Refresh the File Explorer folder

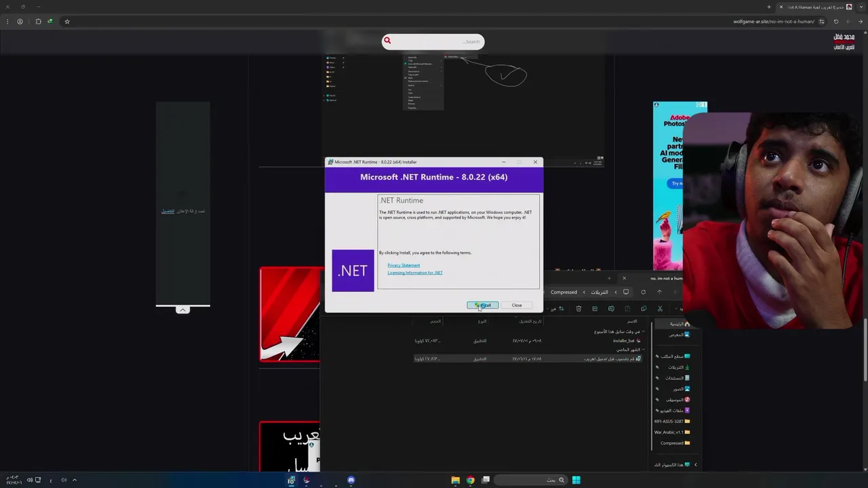643,292
